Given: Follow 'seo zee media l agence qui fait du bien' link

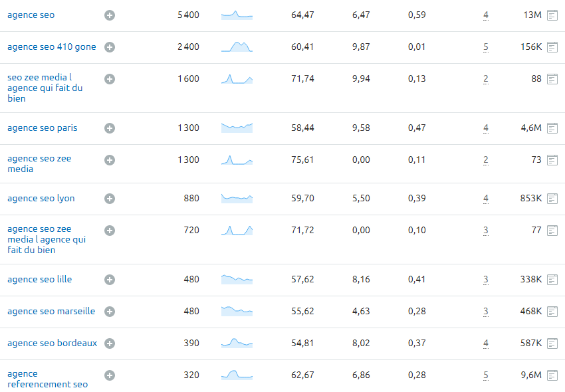Looking at the screenshot, I should point(45,88).
